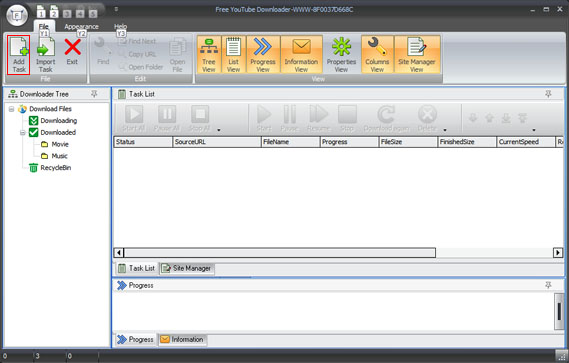Pin the Downloader Tree panel
The image size is (569, 363).
click(x=94, y=94)
